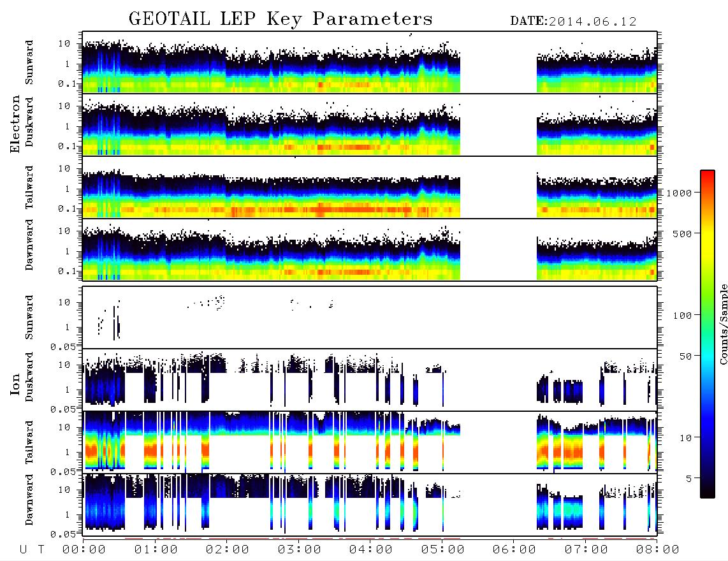The image size is (728, 561).
Task: Click the "50" color bar tick
Action: (685, 356)
